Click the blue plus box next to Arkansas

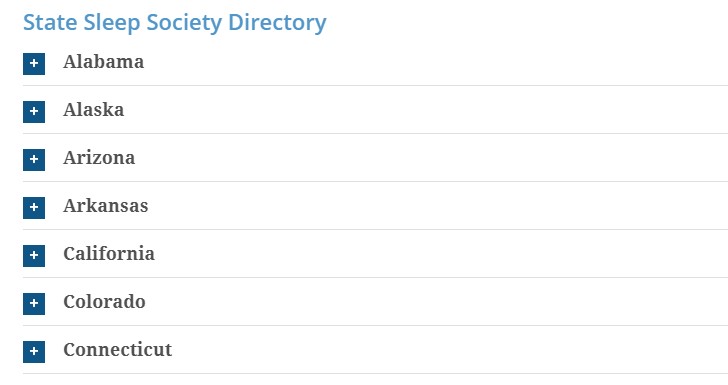34,208
